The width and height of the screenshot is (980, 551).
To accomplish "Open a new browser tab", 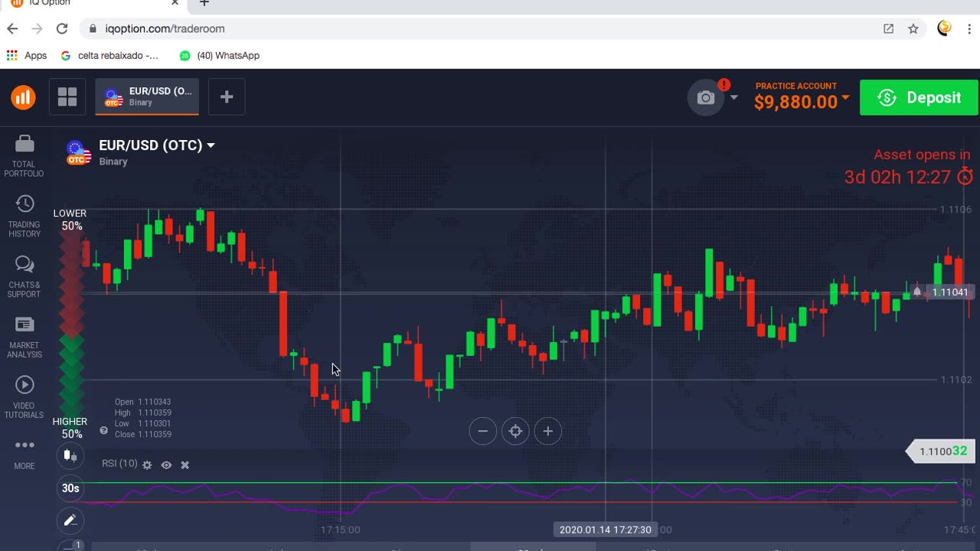I will click(204, 3).
